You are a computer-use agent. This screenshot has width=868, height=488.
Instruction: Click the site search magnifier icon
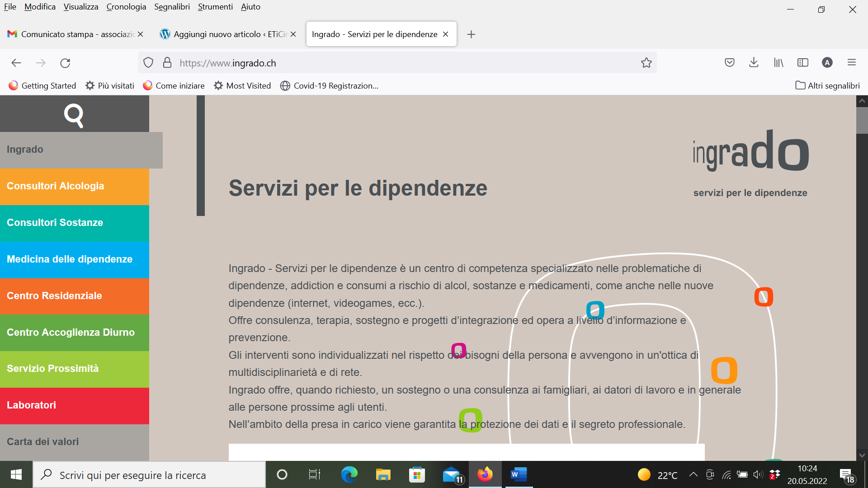[74, 115]
